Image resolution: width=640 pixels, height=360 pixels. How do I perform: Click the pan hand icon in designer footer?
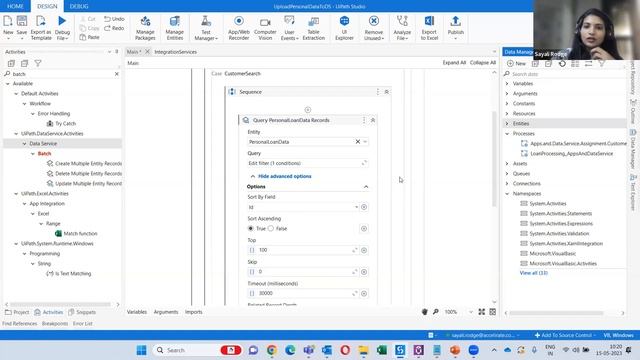pyautogui.click(x=424, y=311)
